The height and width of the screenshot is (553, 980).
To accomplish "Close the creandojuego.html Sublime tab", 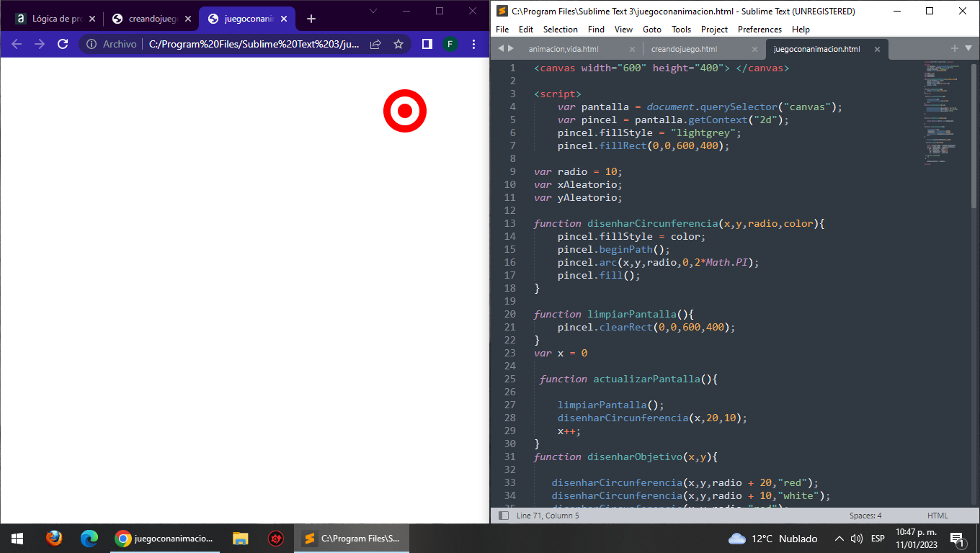I will (754, 49).
